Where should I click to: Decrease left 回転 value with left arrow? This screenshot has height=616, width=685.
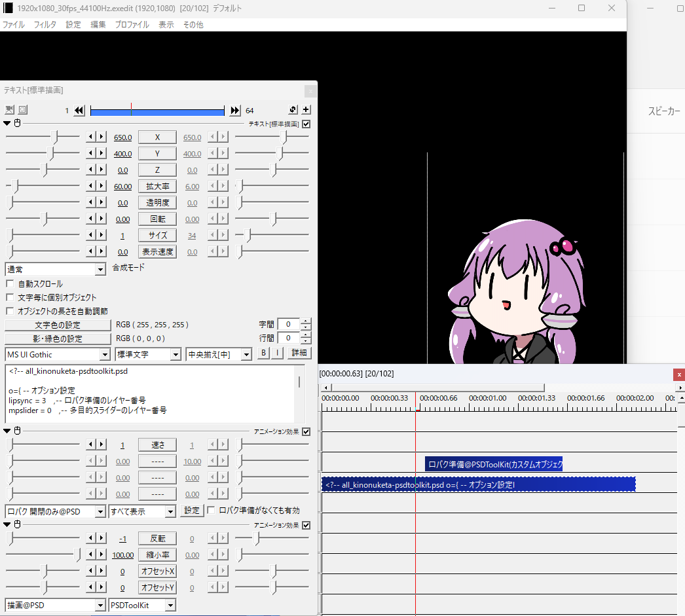point(90,219)
